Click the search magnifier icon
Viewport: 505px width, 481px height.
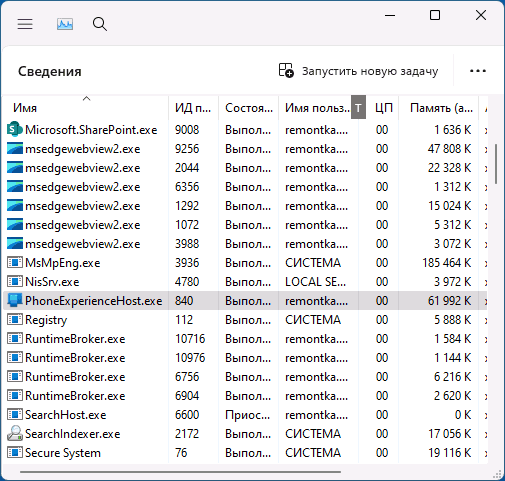point(100,24)
